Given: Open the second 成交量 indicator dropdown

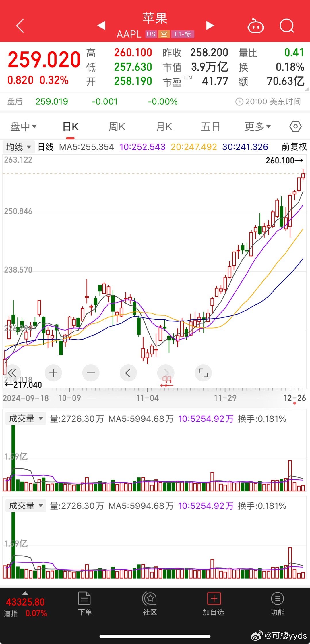Looking at the screenshot, I should point(26,506).
